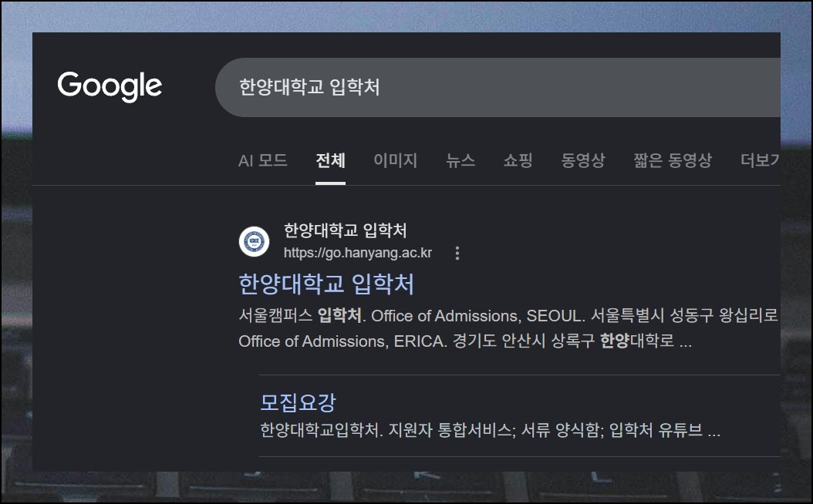Open the three-dot menu beside go.hanyang.ac.kr
The image size is (813, 504).
coord(457,253)
